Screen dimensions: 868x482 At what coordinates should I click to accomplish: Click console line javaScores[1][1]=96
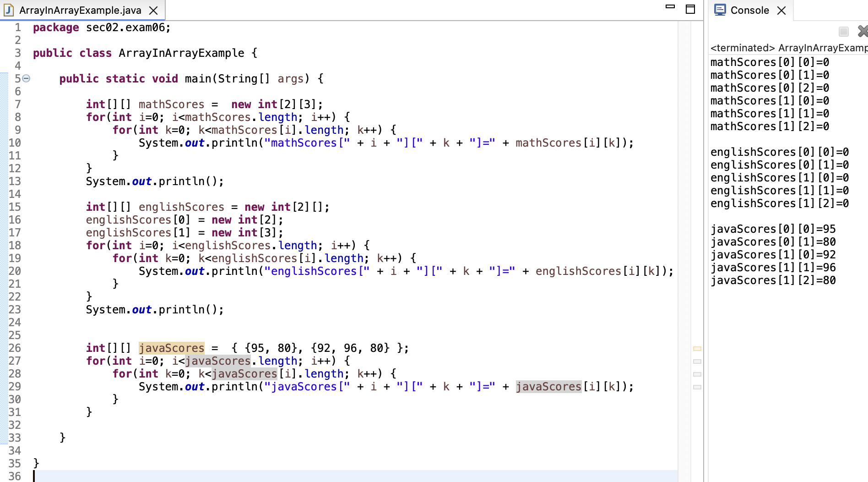pyautogui.click(x=773, y=268)
